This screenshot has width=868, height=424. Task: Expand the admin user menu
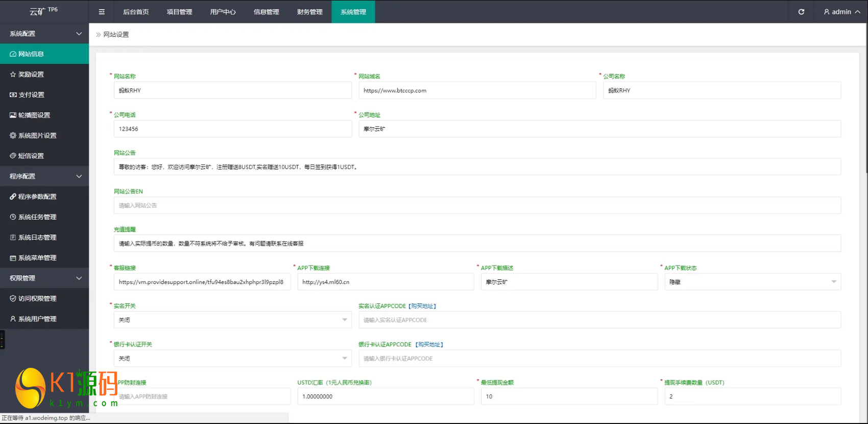pos(841,12)
